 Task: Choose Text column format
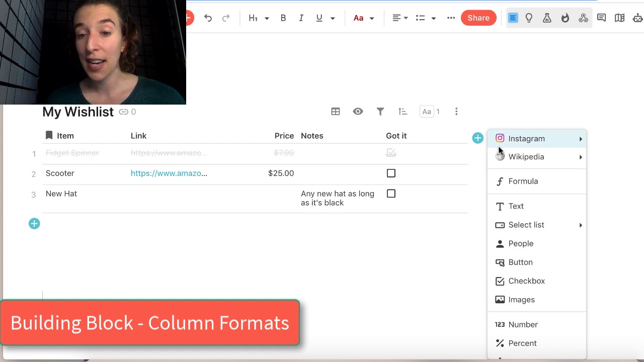(x=537, y=206)
